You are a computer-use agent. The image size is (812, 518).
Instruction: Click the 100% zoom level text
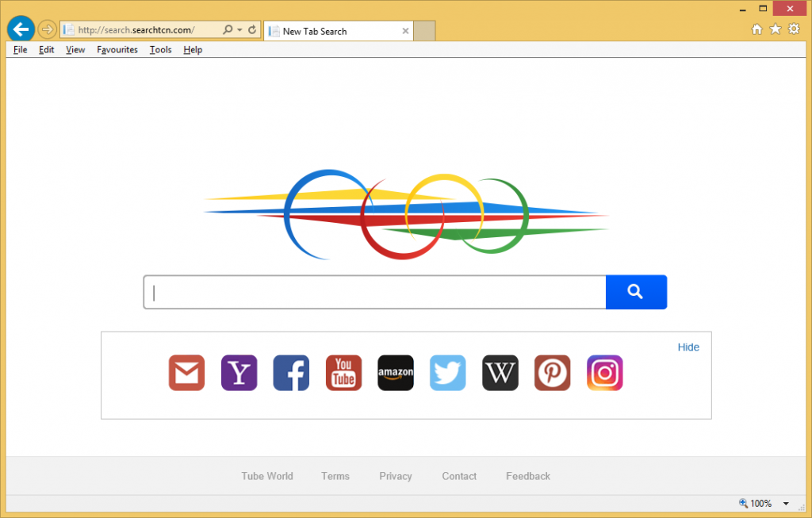point(760,504)
